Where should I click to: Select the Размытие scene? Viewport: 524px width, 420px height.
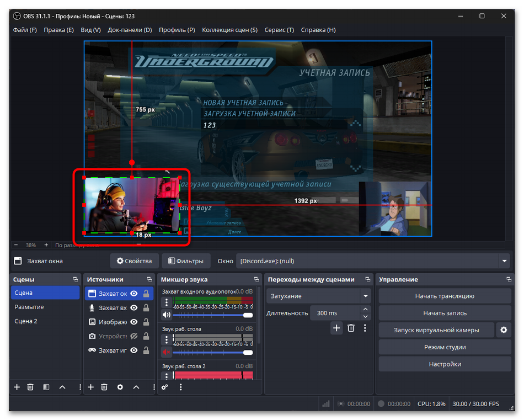tap(45, 307)
